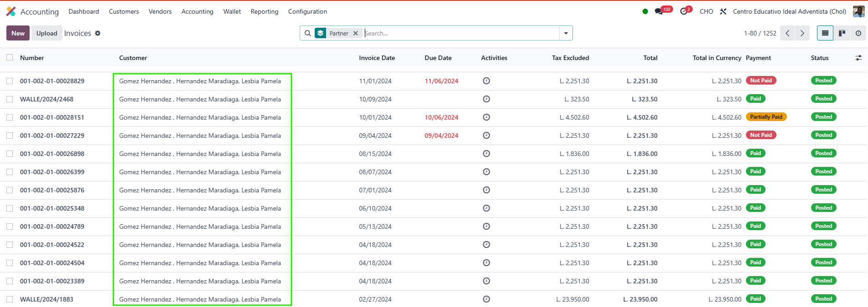Viewport: 868px width, 307px height.
Task: Check the box for WALLE/2024/2468
Action: (x=10, y=99)
